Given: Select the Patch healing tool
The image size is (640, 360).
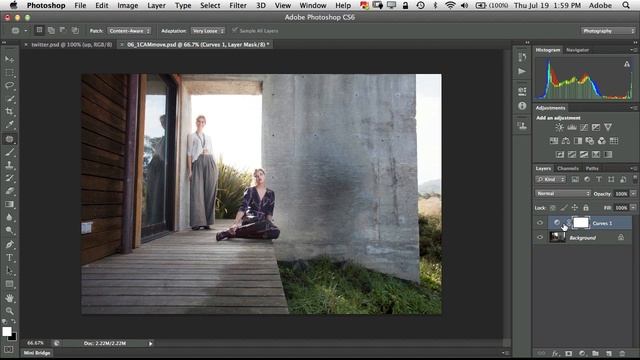Looking at the screenshot, I should pos(9,139).
